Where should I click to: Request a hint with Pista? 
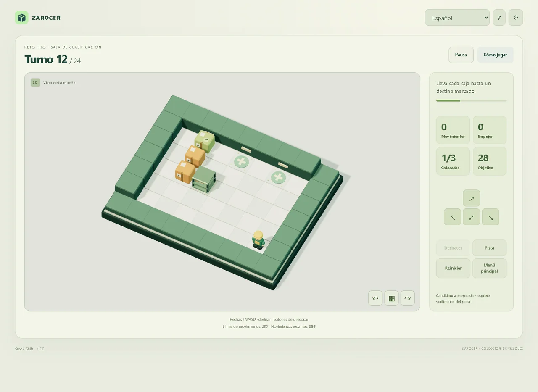(489, 248)
